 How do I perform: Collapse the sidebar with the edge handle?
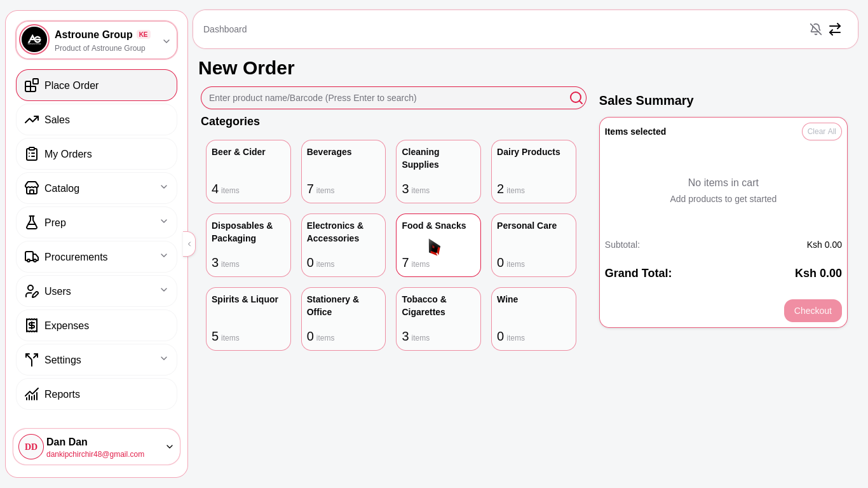point(189,244)
